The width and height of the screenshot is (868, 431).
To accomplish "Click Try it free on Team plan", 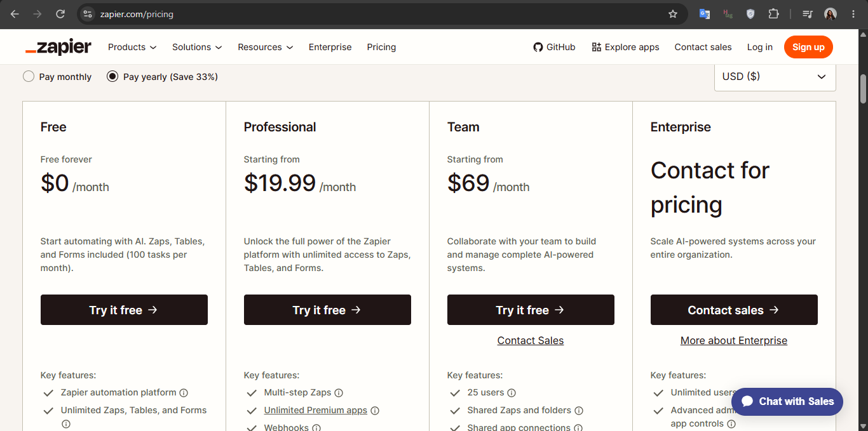I will click(531, 310).
